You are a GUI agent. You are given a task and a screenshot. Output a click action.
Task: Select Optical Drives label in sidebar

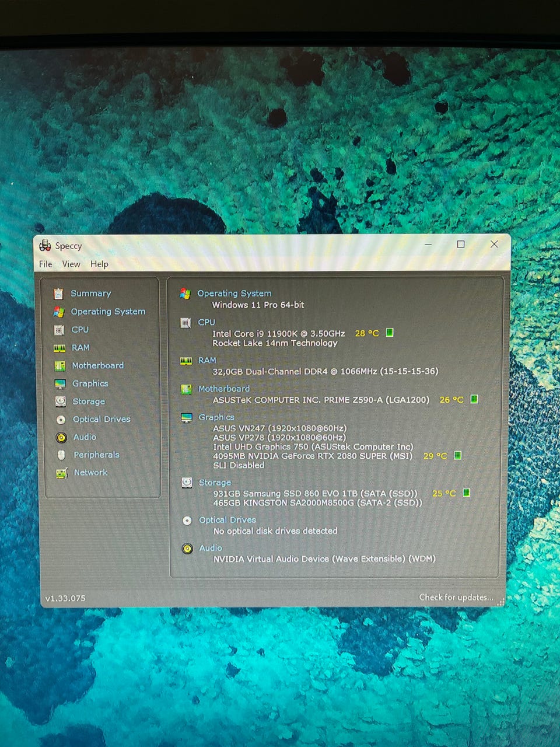click(101, 419)
